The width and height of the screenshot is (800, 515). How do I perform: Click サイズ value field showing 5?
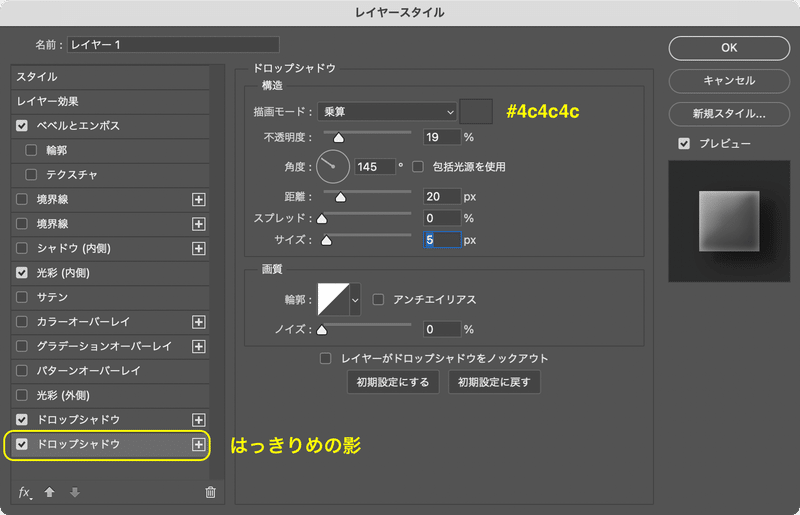(x=442, y=240)
